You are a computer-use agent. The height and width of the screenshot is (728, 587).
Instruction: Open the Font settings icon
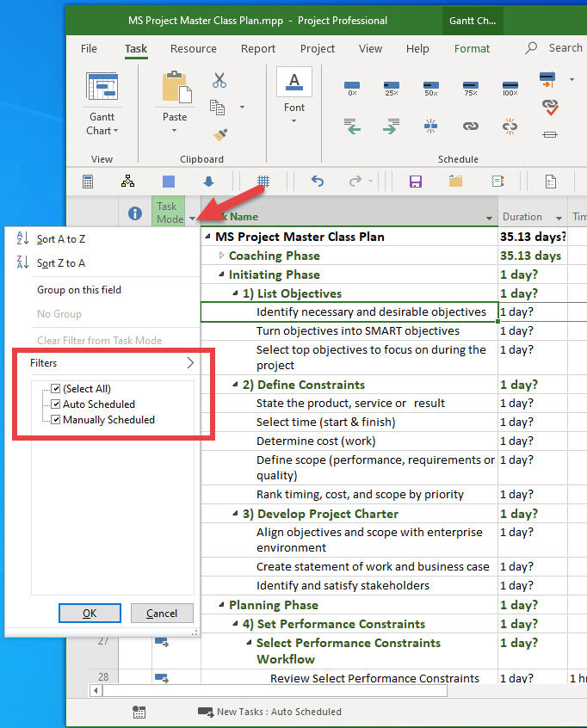(294, 82)
